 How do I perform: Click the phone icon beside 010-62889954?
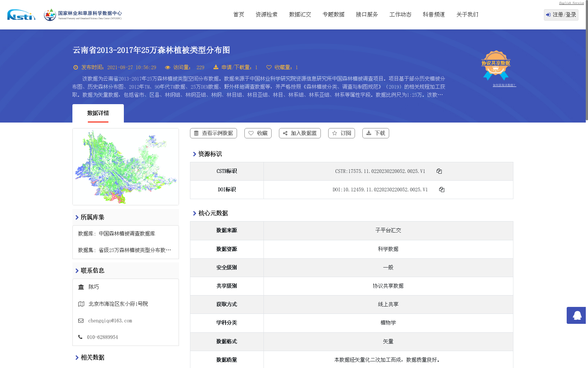(x=80, y=337)
